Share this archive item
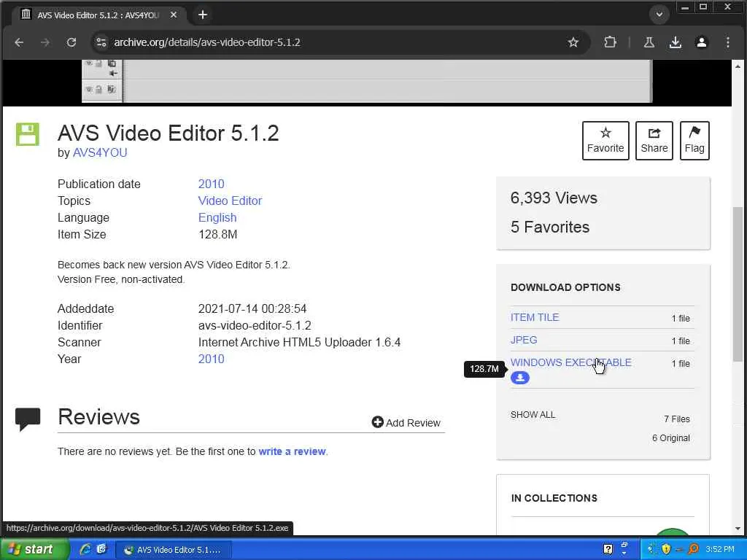Viewport: 747px width, 560px height. click(x=654, y=141)
